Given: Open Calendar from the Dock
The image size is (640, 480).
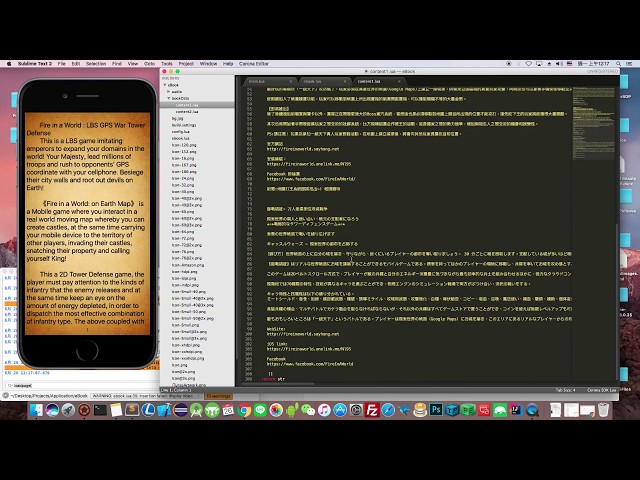Looking at the screenshot, I should coord(228,410).
